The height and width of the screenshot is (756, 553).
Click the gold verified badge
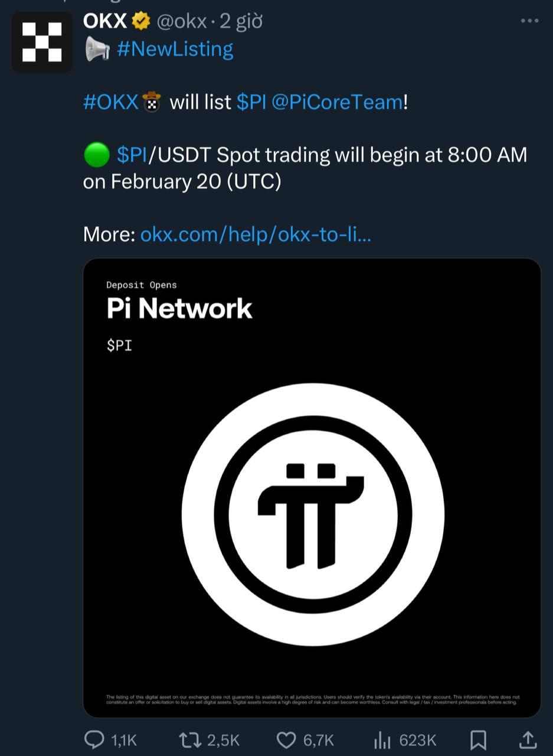pyautogui.click(x=140, y=22)
